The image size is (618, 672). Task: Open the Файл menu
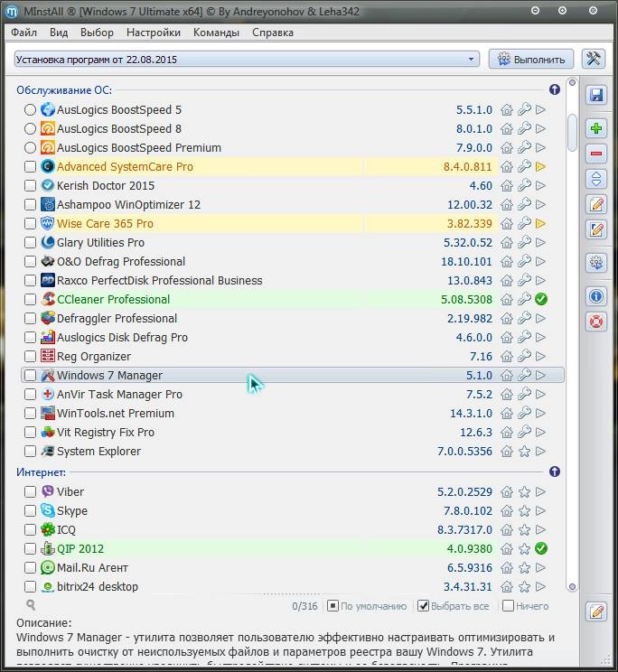24,33
